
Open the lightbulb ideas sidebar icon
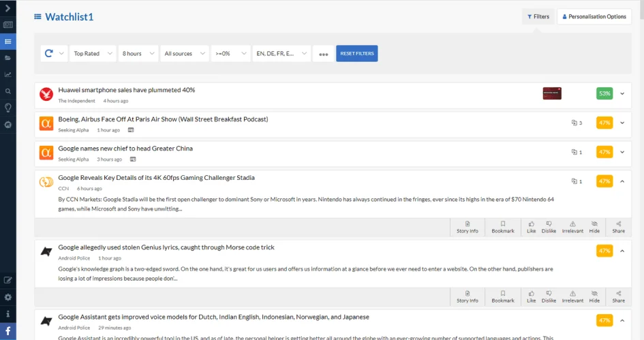pos(7,108)
